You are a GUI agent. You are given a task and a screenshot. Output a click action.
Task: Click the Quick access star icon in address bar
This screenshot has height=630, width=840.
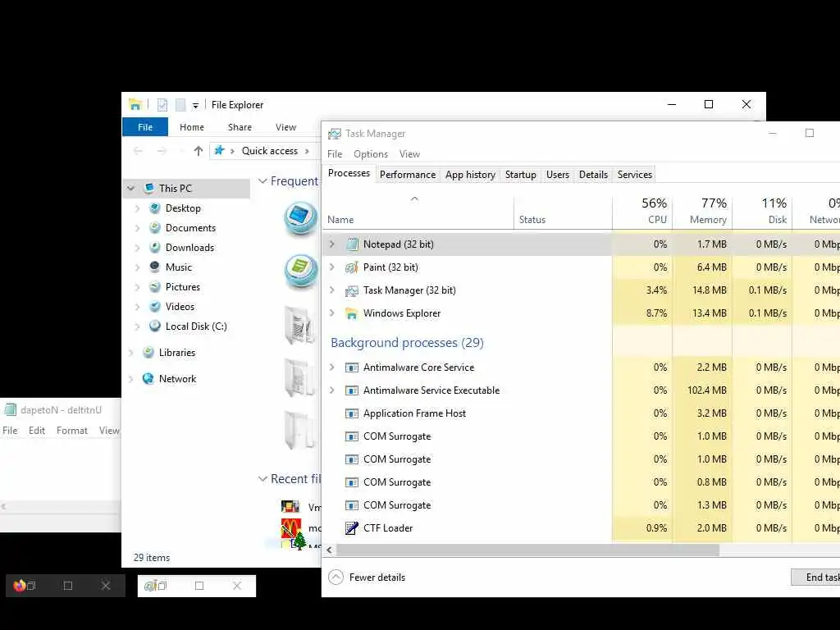point(219,151)
